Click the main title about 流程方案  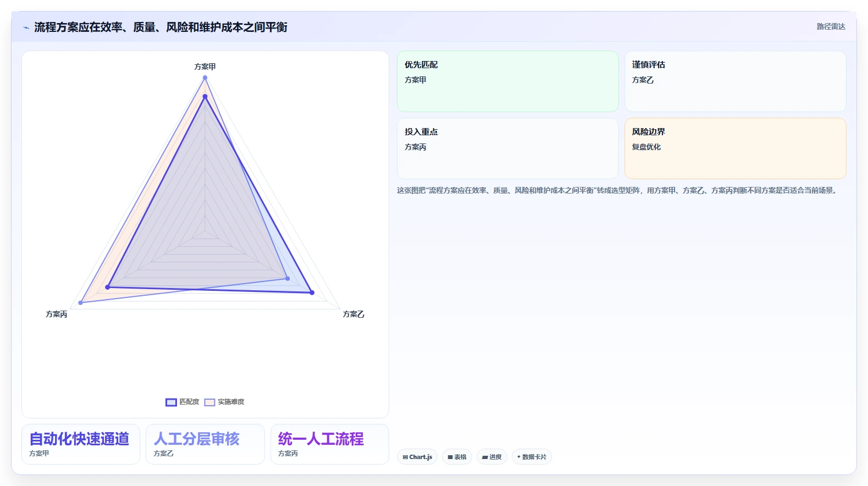point(161,27)
